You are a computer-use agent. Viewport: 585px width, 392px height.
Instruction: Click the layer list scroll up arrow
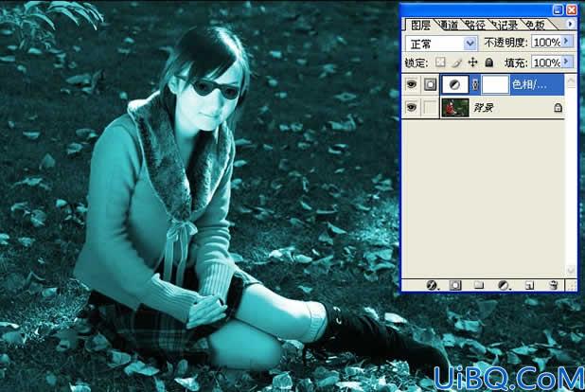point(571,80)
